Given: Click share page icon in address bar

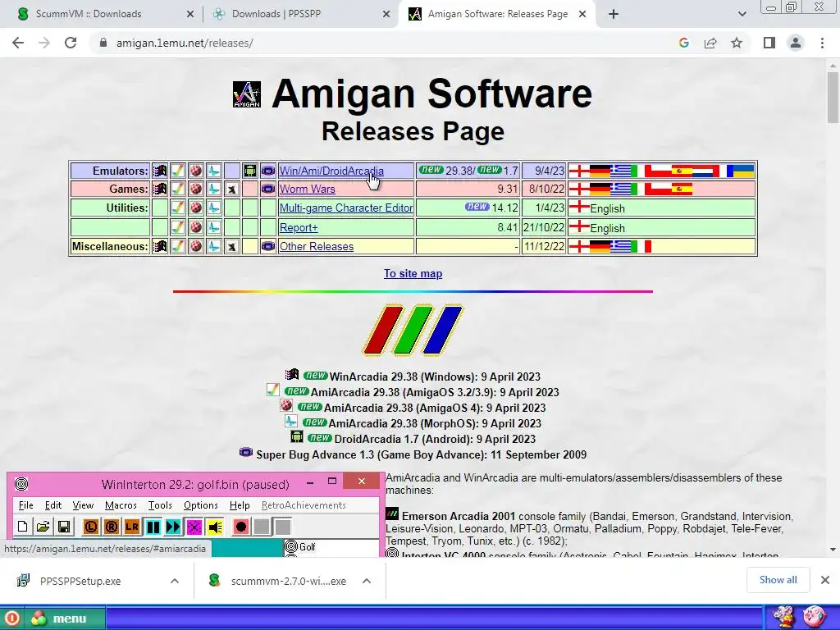Looking at the screenshot, I should click(710, 43).
